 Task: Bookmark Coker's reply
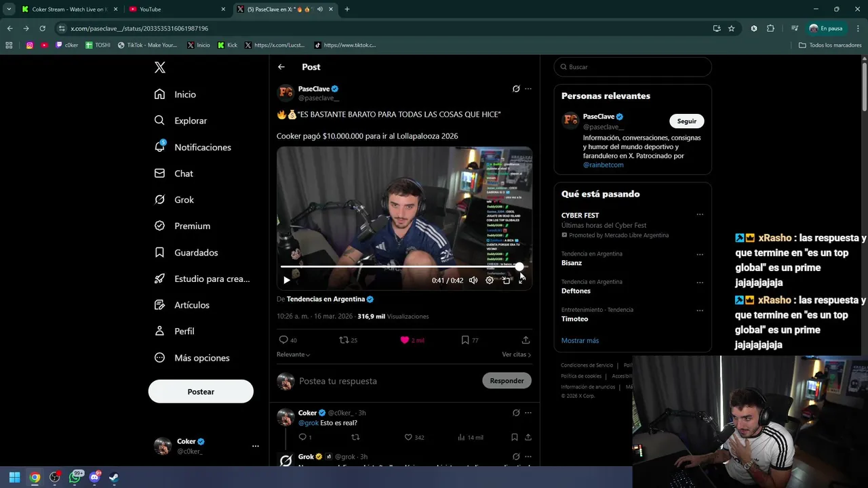point(515,437)
